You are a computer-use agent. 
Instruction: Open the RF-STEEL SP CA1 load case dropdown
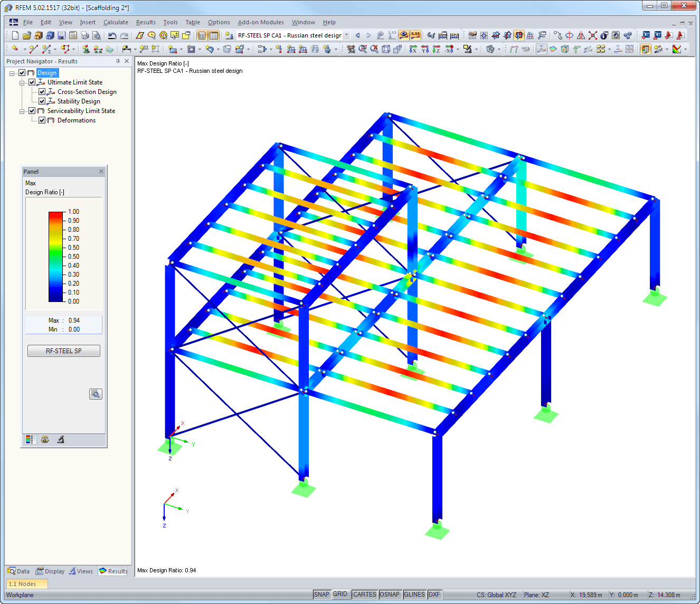pos(346,35)
